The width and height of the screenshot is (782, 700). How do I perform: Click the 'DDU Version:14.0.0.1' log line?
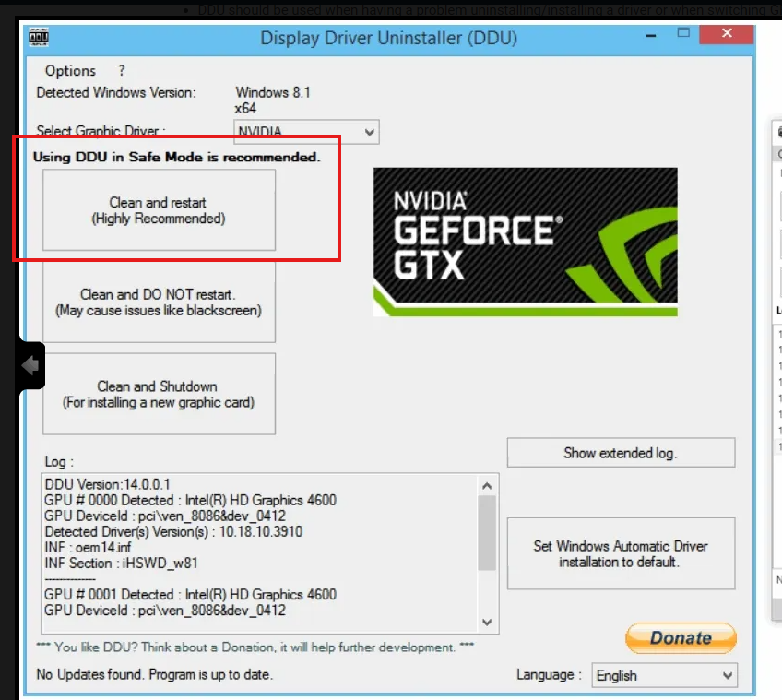[x=107, y=484]
